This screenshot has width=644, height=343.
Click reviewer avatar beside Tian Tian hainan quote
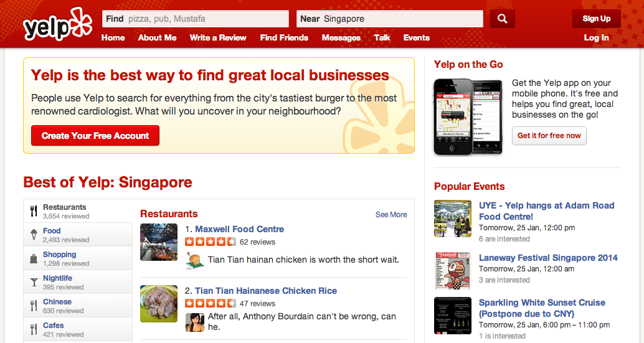click(x=195, y=261)
